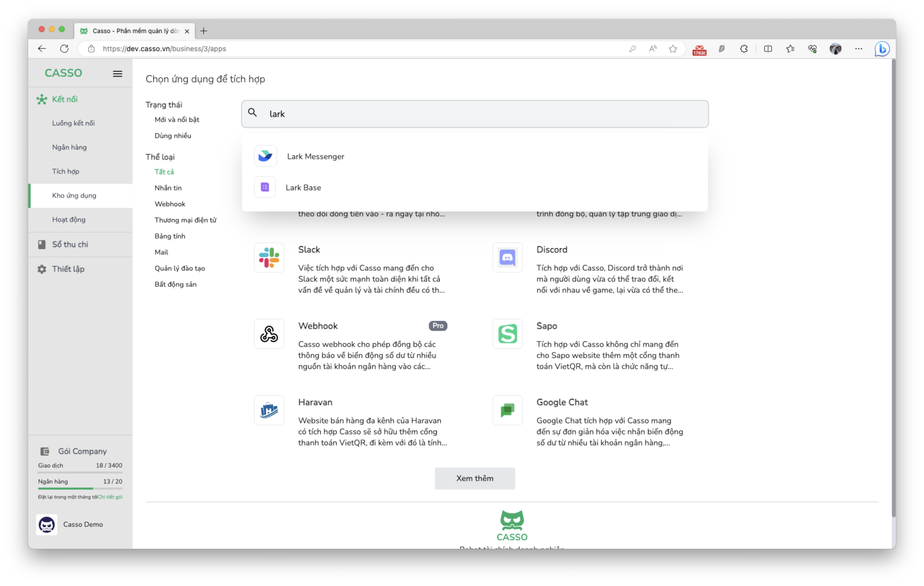The height and width of the screenshot is (586, 924).
Task: Toggle the hamburger sidebar menu
Action: point(118,74)
